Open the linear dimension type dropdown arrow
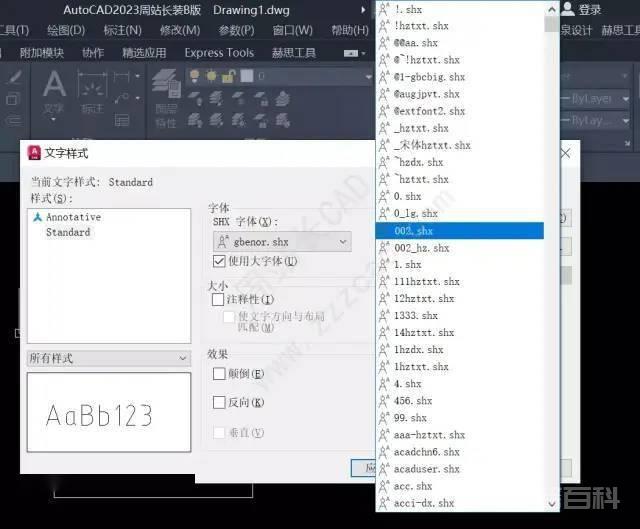 point(137,76)
